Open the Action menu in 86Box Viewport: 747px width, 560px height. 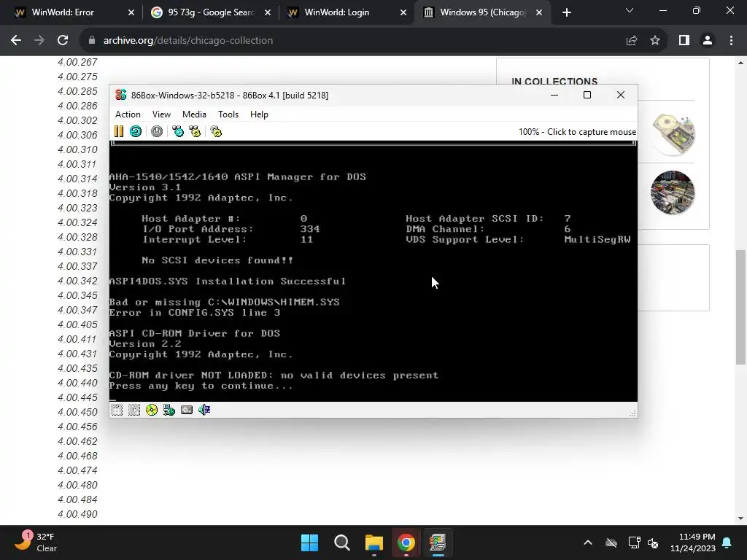128,114
